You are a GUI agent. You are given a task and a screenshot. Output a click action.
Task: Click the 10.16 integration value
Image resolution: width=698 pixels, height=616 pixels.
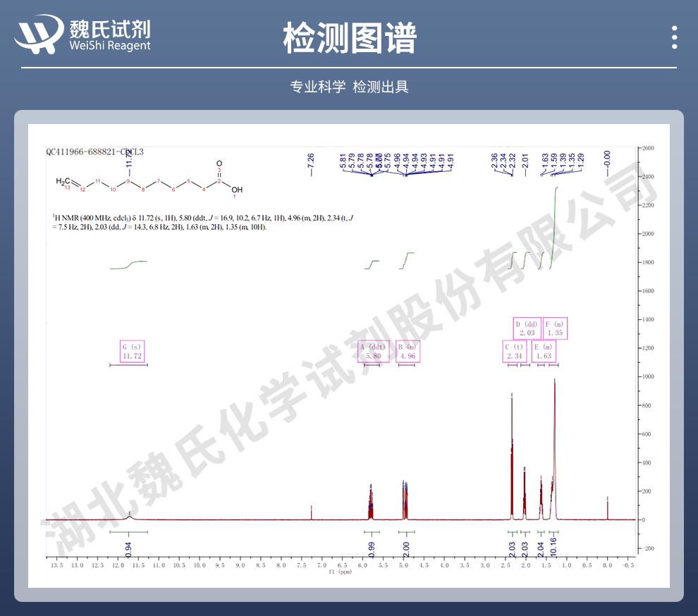pyautogui.click(x=554, y=546)
